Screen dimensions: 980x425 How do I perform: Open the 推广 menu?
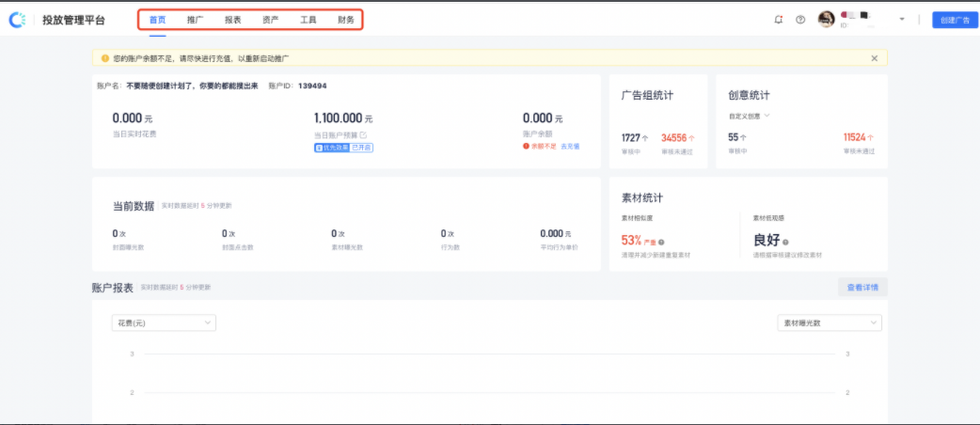(x=195, y=20)
